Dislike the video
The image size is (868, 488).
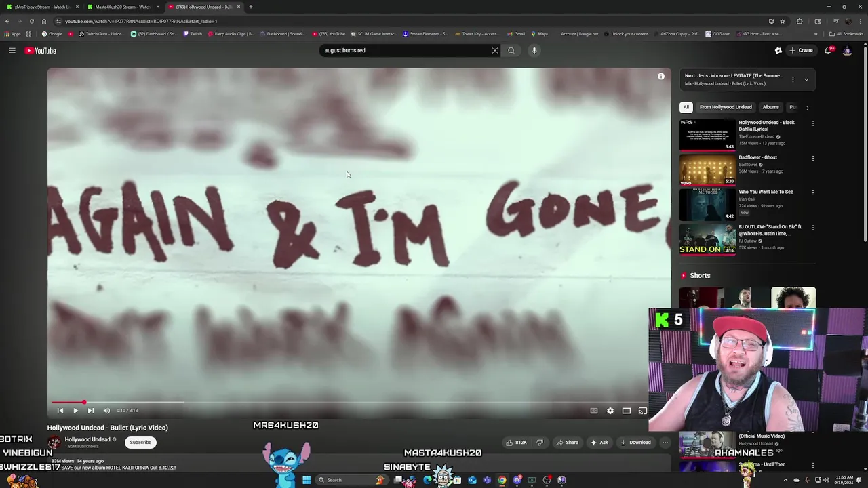point(540,443)
